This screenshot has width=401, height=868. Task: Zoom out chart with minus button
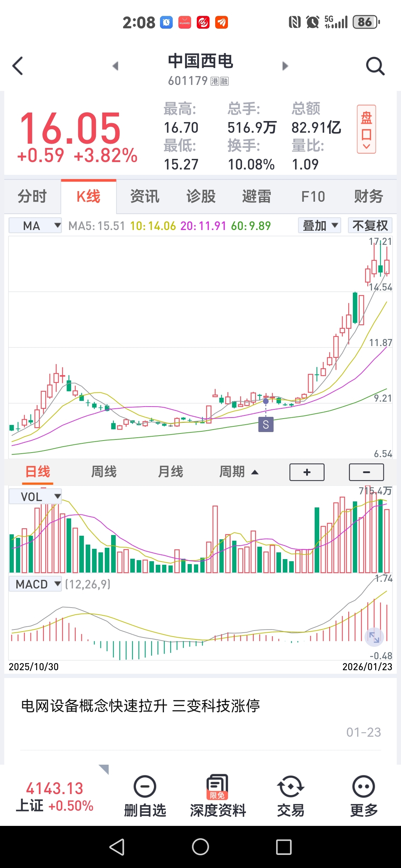coord(366,472)
